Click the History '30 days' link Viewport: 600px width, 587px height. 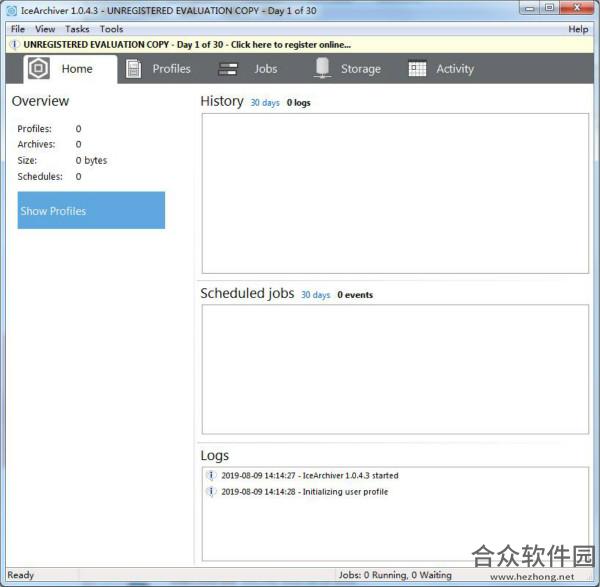(x=265, y=103)
